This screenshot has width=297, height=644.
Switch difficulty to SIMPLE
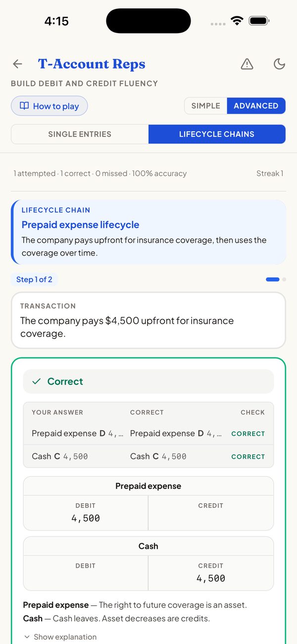click(x=206, y=106)
